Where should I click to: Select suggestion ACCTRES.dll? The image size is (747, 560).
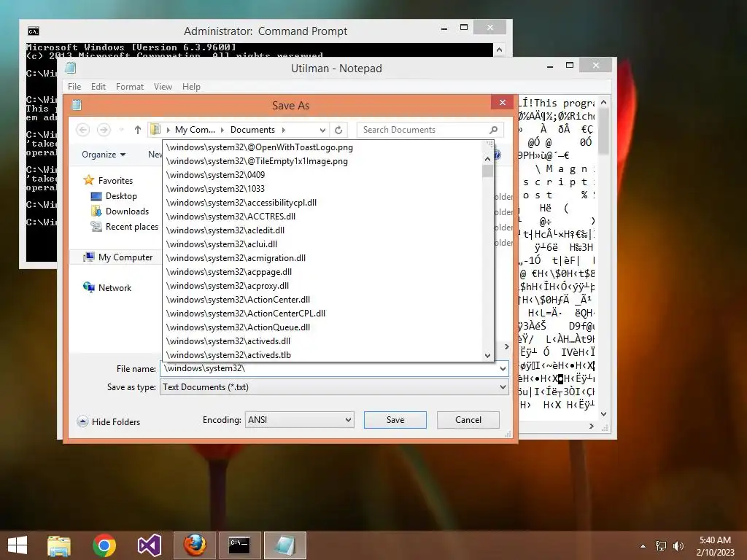tap(322, 216)
